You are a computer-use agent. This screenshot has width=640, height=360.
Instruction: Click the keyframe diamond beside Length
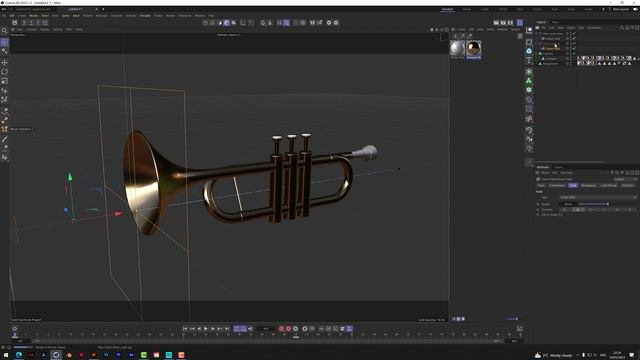pos(538,204)
